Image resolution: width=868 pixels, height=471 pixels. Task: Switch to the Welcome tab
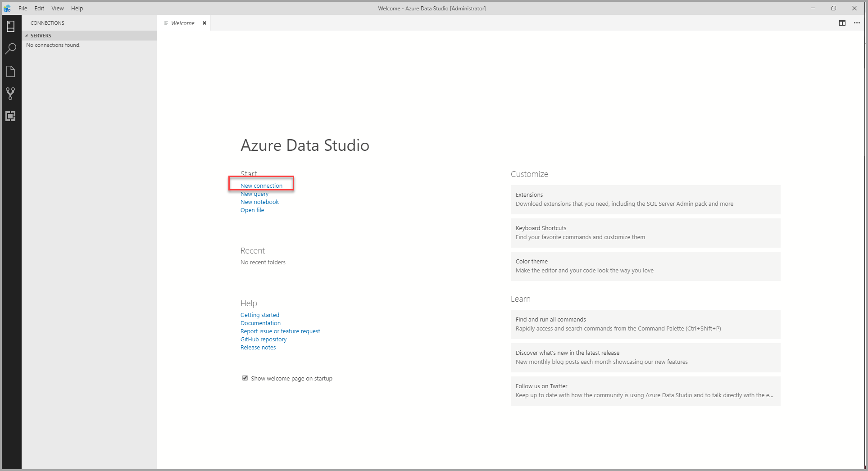pos(182,23)
